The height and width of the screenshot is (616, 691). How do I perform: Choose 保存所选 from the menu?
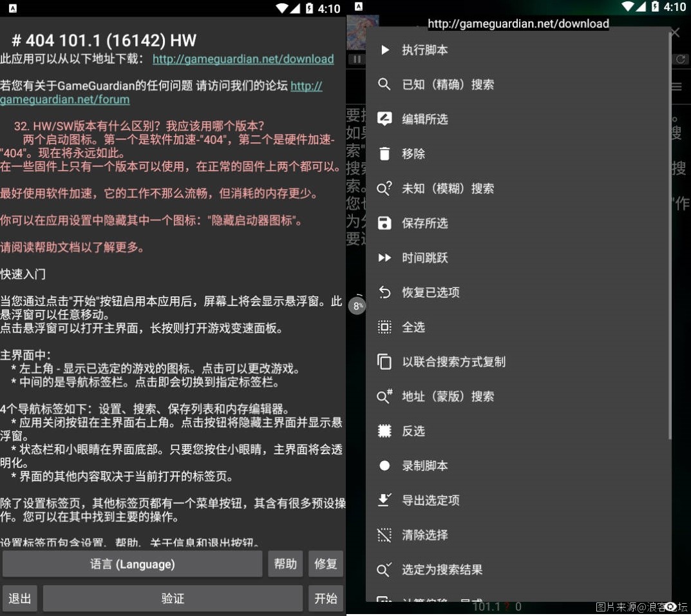(518, 223)
